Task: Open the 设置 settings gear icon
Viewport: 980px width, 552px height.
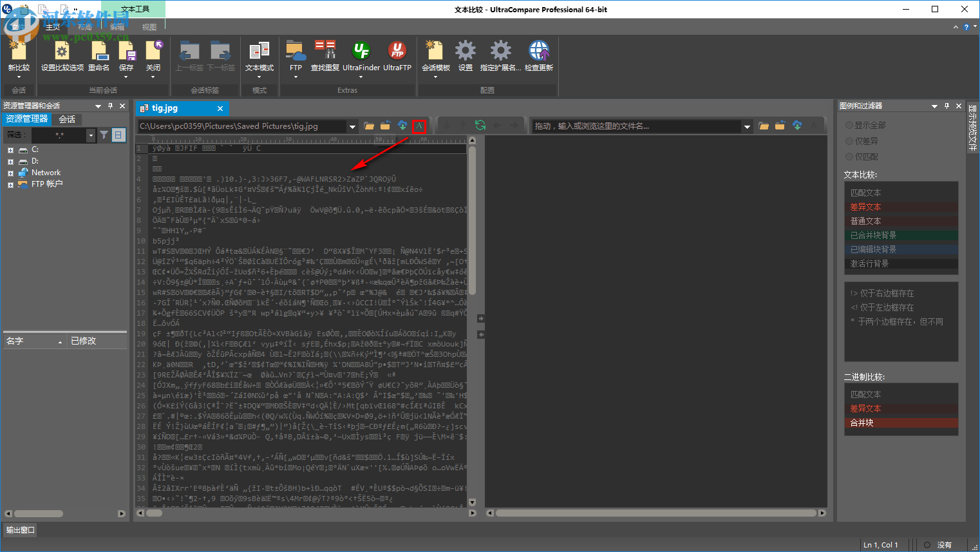Action: point(465,51)
